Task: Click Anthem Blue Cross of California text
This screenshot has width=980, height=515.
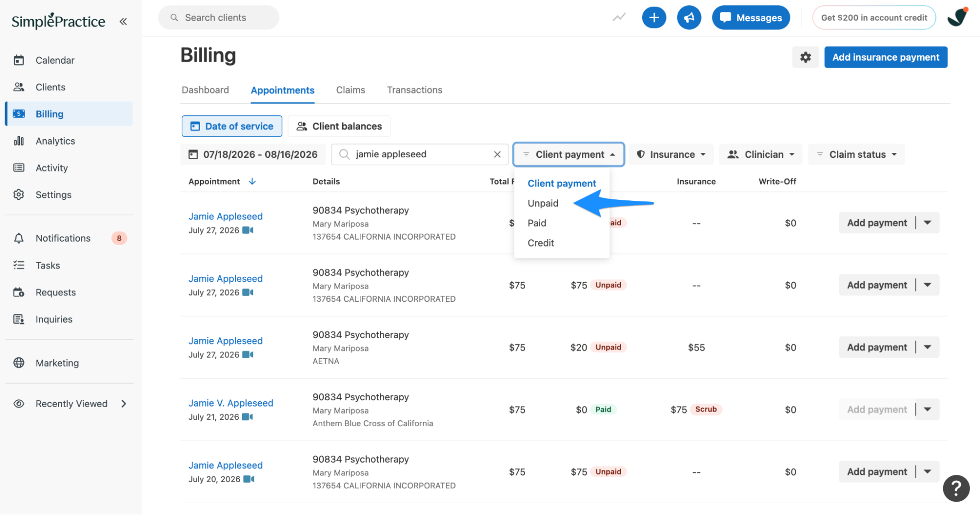Action: click(x=373, y=423)
